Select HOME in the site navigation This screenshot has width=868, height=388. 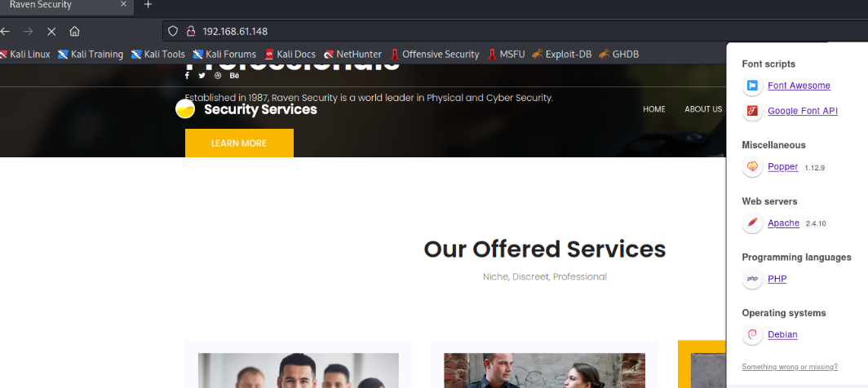coord(653,109)
